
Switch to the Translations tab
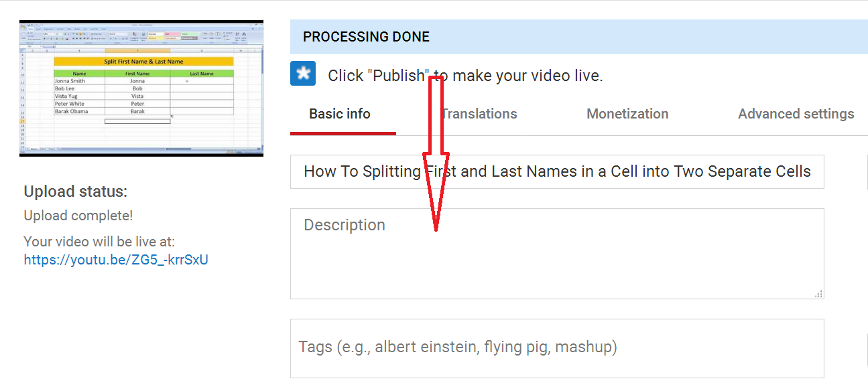coord(479,114)
